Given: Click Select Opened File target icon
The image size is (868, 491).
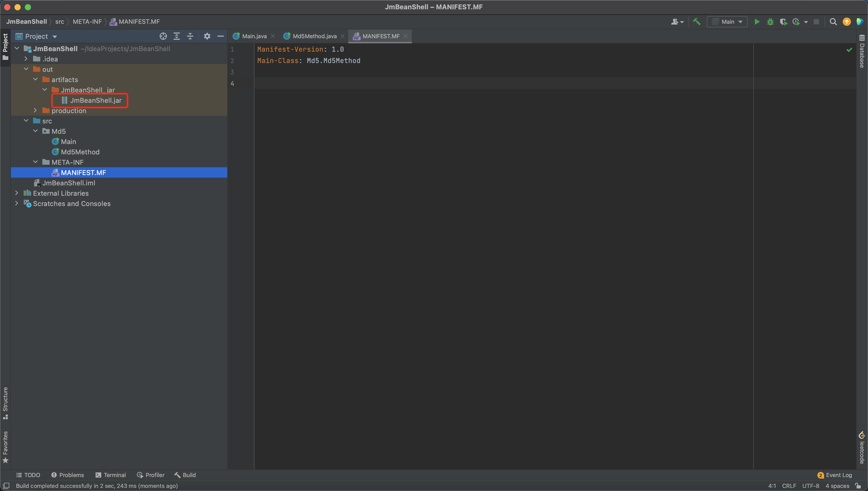Looking at the screenshot, I should 163,36.
